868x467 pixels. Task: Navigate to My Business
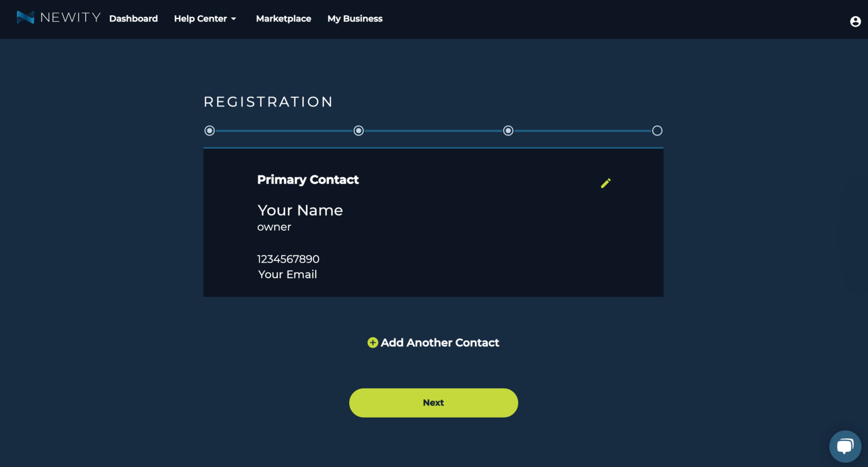click(x=355, y=18)
